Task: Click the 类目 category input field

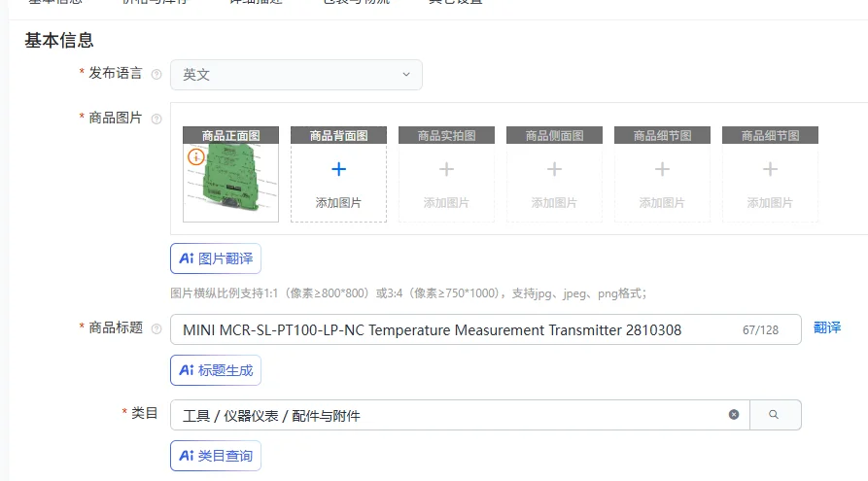Action: (x=460, y=415)
